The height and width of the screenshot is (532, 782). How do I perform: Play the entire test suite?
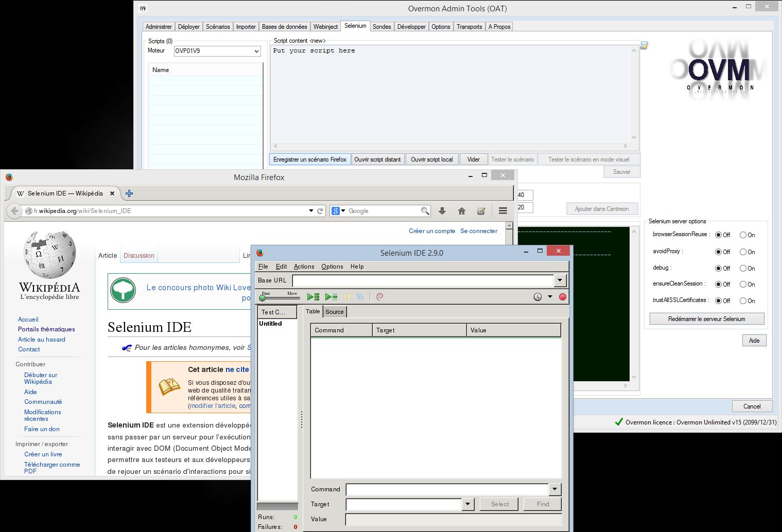point(313,297)
